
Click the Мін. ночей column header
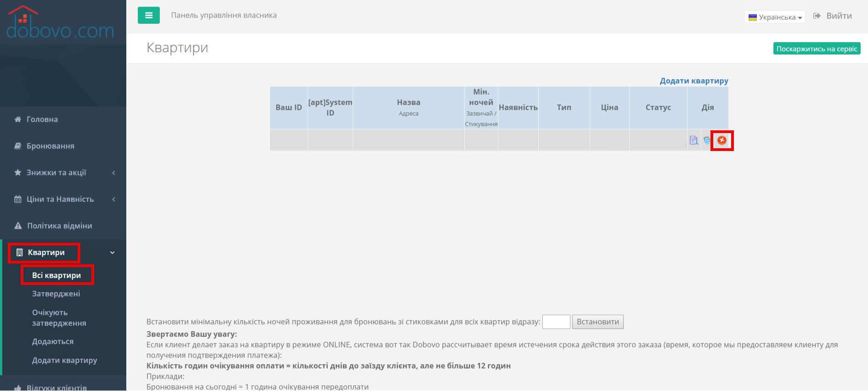coord(481,107)
